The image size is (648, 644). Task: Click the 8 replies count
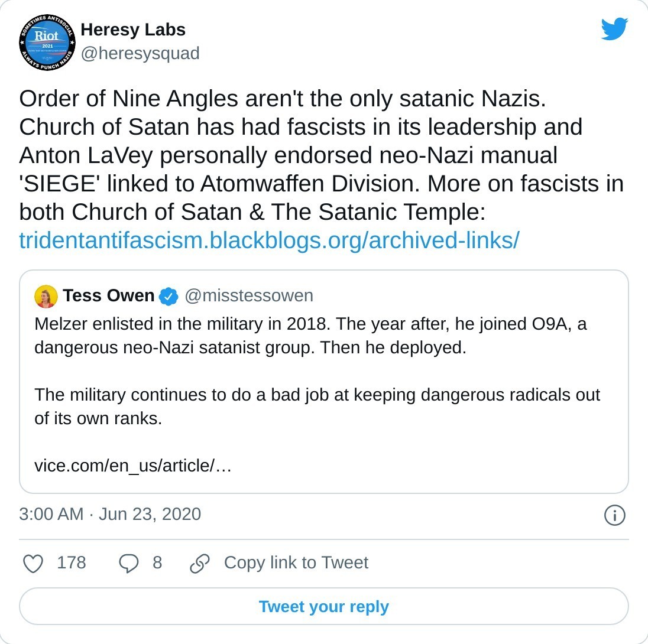[157, 562]
